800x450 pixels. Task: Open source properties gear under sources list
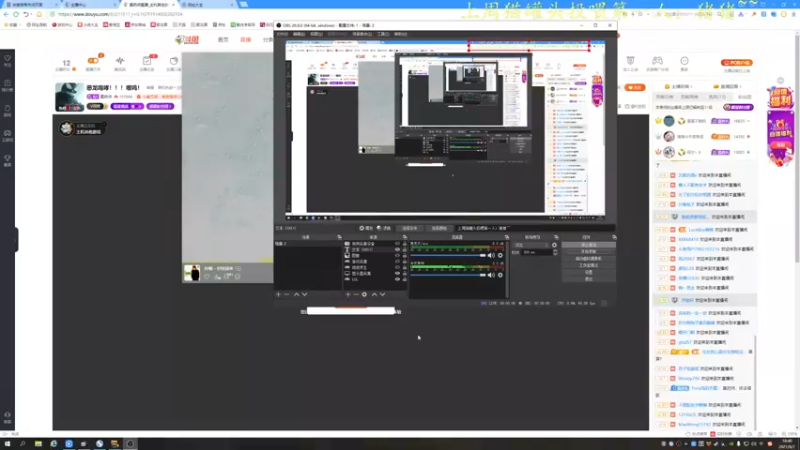pos(364,294)
